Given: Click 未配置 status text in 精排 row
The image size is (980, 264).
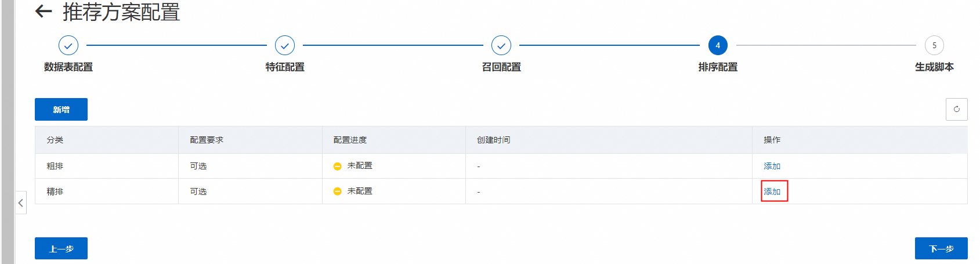Looking at the screenshot, I should pos(360,191).
